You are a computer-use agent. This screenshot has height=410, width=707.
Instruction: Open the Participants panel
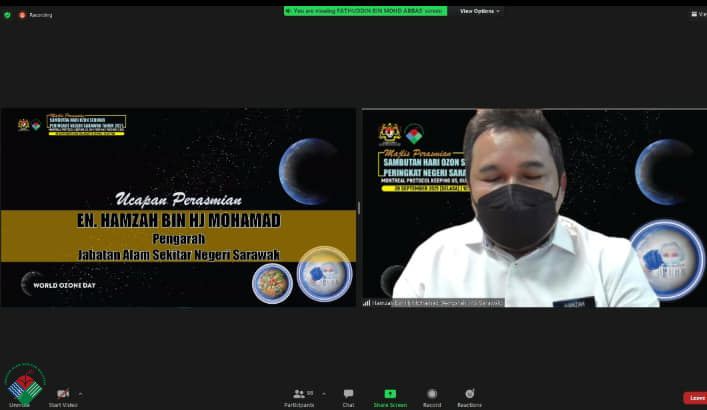point(299,398)
